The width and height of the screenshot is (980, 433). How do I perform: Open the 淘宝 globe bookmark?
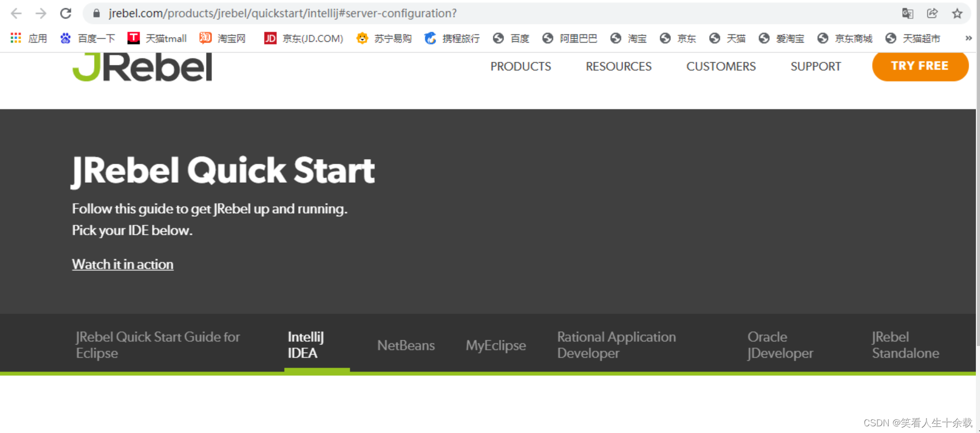(x=628, y=38)
